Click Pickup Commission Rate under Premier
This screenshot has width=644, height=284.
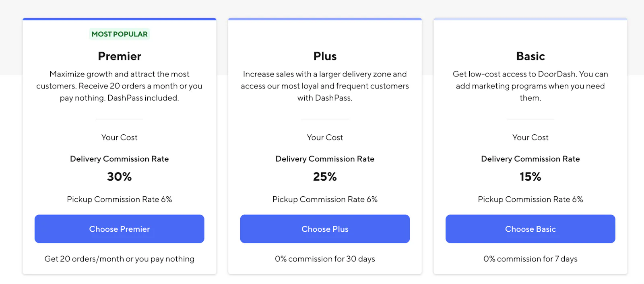(x=119, y=200)
